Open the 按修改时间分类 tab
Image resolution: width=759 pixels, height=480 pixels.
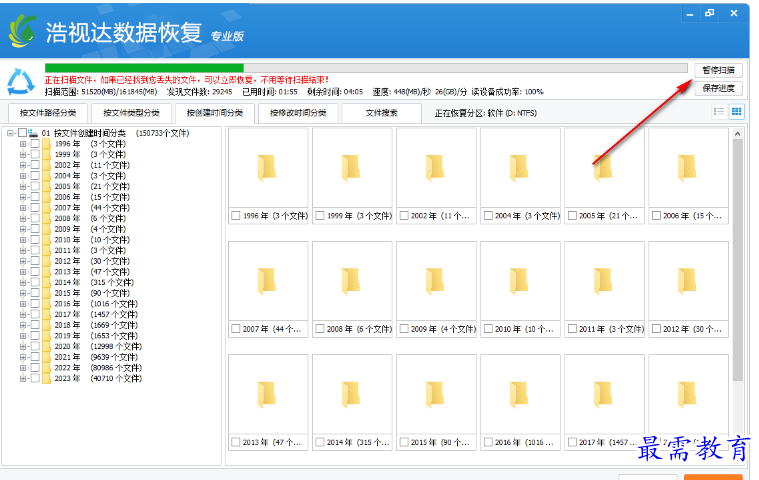[298, 113]
